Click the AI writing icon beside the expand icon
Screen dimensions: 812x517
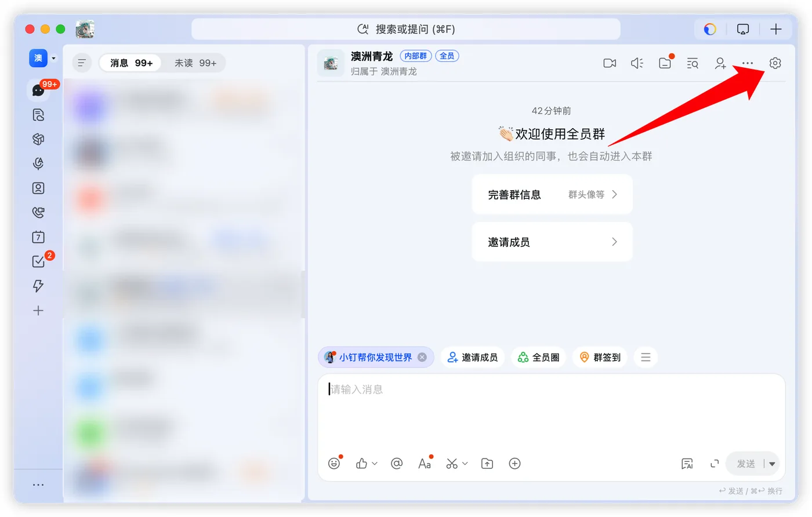687,464
